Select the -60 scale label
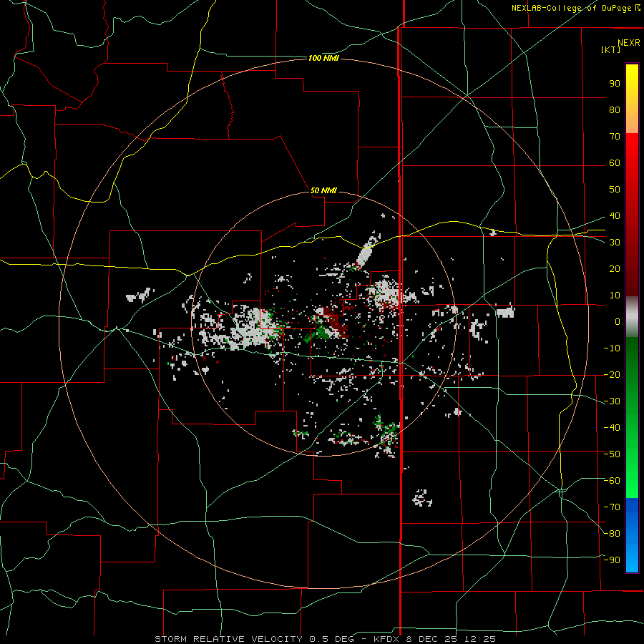Image resolution: width=644 pixels, height=644 pixels. 612,481
